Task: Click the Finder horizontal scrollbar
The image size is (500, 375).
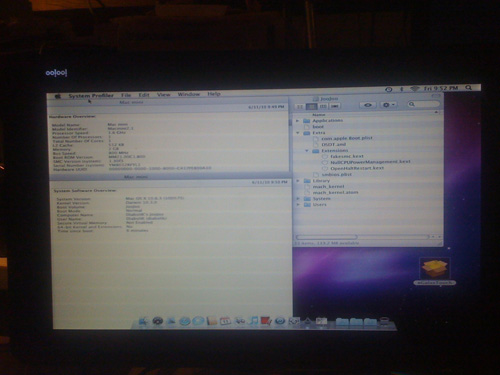Action: point(362,237)
